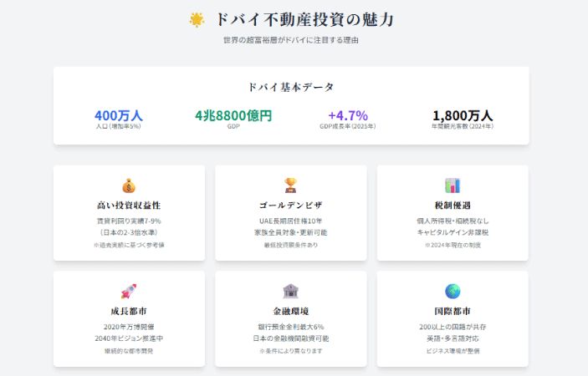Click the 国際都市 card title
Viewport: 588px width, 376px height.
tap(453, 311)
